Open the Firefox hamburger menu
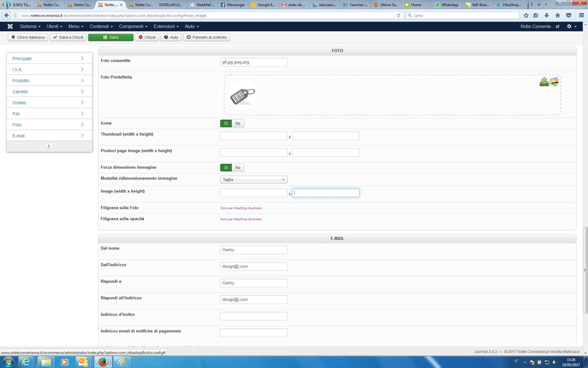This screenshot has width=588, height=368. [x=581, y=15]
